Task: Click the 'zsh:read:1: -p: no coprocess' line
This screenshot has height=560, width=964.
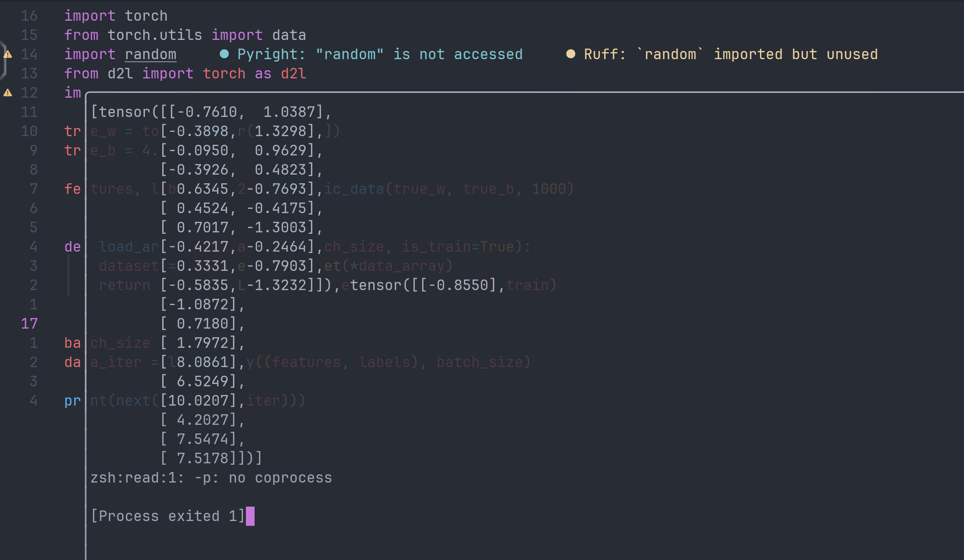Action: tap(211, 478)
